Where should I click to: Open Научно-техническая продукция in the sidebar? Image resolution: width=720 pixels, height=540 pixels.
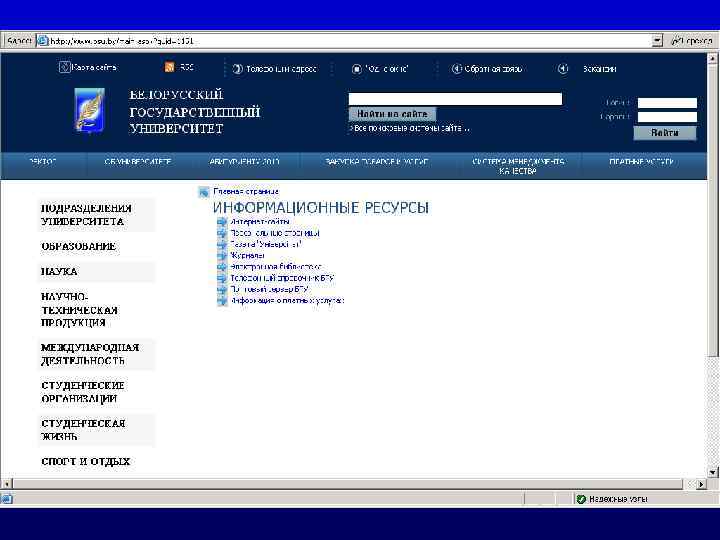coord(79,310)
